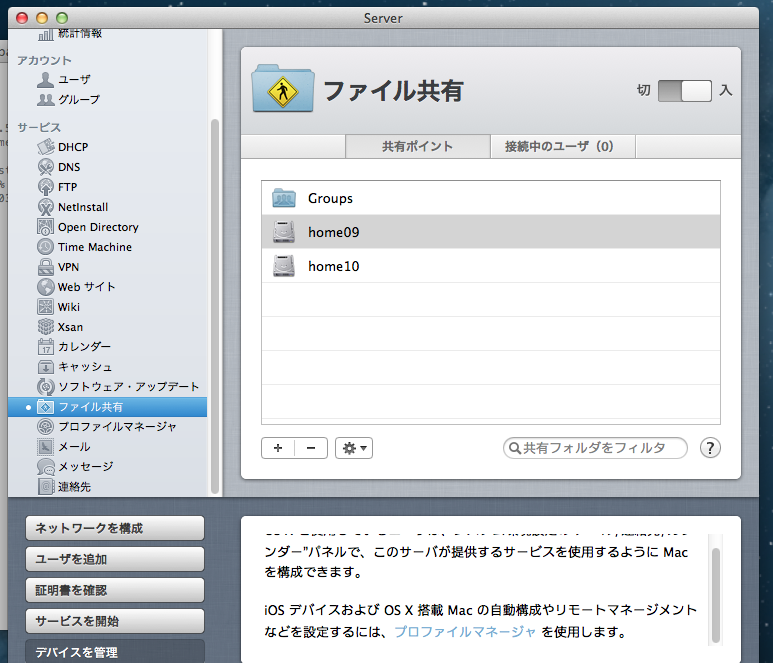The width and height of the screenshot is (773, 663).
Task: Select the Xsan service icon
Action: [45, 327]
